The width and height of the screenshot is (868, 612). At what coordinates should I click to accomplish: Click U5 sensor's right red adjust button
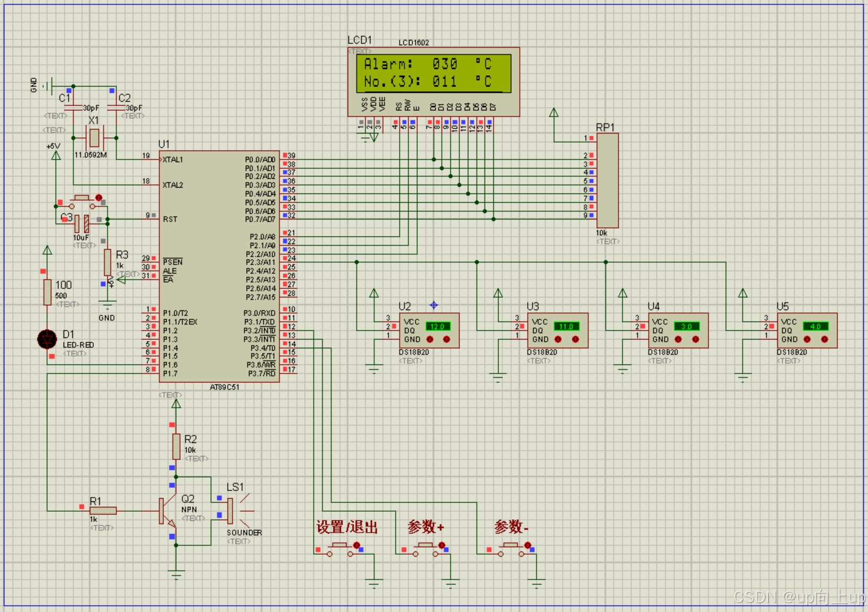point(824,339)
